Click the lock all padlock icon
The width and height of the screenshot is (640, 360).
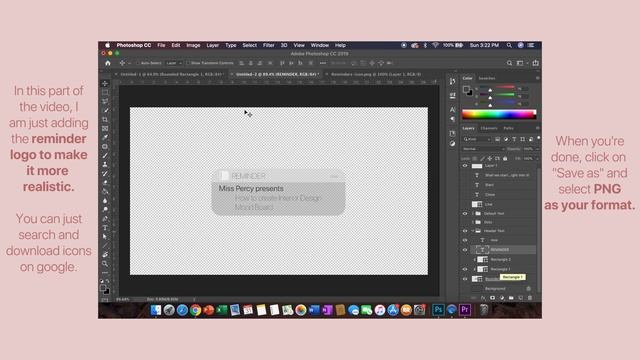pos(505,158)
